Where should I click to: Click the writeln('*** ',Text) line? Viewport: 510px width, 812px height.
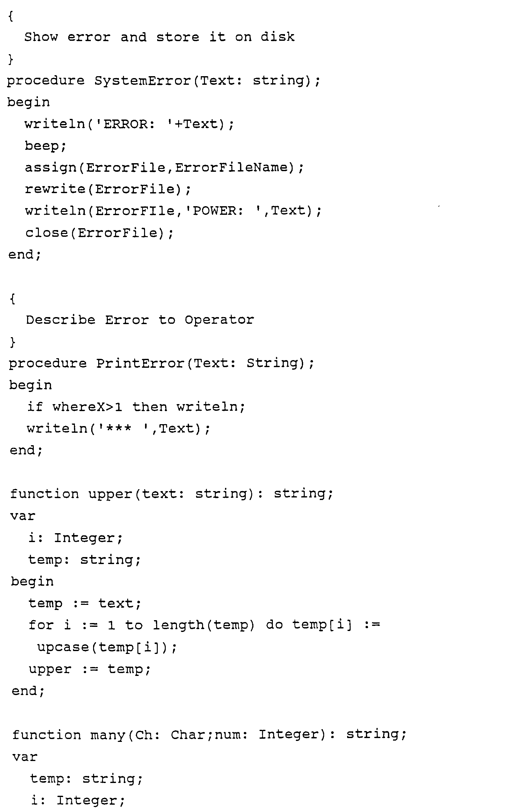(x=118, y=429)
